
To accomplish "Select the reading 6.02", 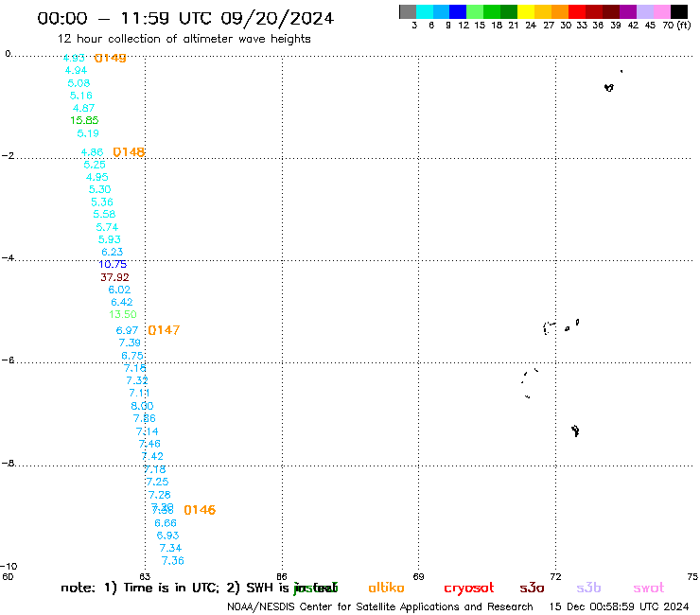I will pyautogui.click(x=119, y=290).
